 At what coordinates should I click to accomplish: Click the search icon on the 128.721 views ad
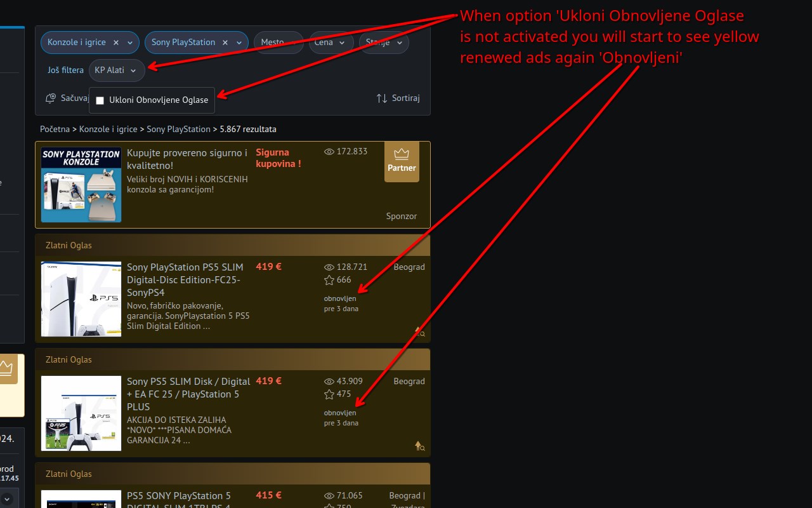[x=420, y=331]
